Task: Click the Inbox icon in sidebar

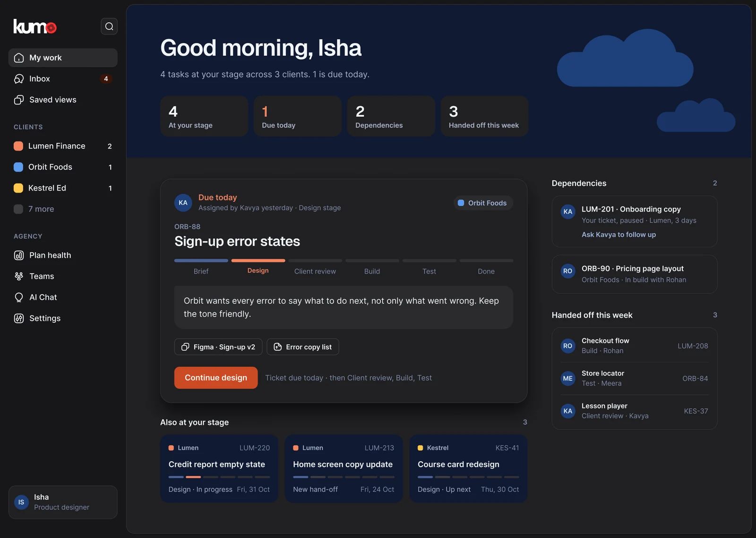Action: coord(19,79)
